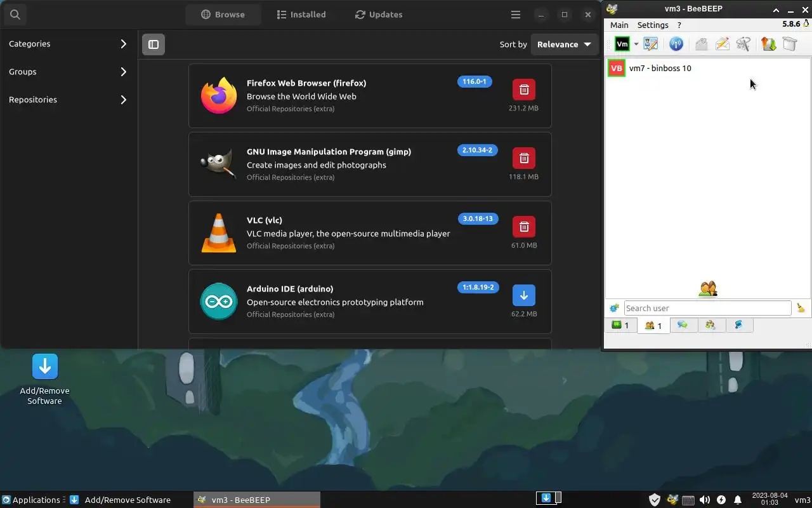This screenshot has width=812, height=508.
Task: Switch to the chat bubbles tab in BeeBEEP
Action: (x=683, y=324)
